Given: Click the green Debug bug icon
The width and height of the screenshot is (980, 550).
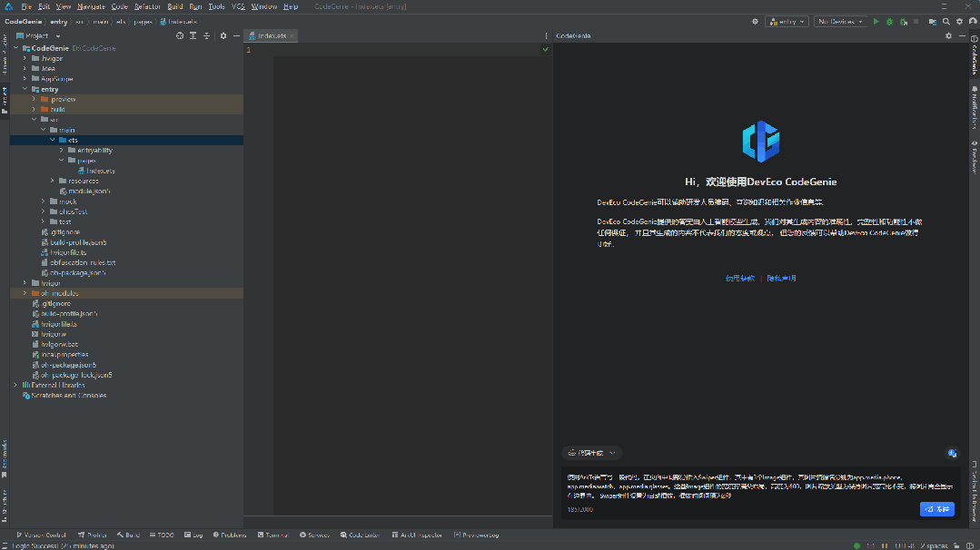Looking at the screenshot, I should (x=889, y=21).
